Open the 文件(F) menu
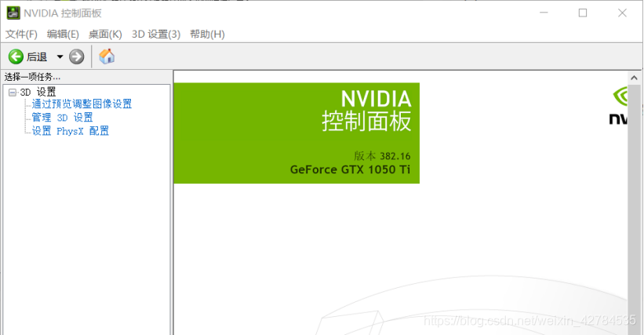Viewport: 644px width, 335px height. [21, 34]
